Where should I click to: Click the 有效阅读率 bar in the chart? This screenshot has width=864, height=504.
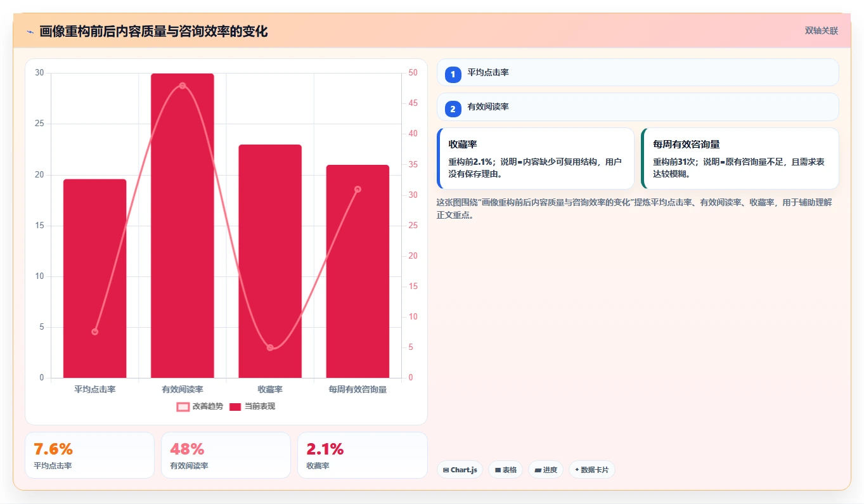tap(183, 226)
